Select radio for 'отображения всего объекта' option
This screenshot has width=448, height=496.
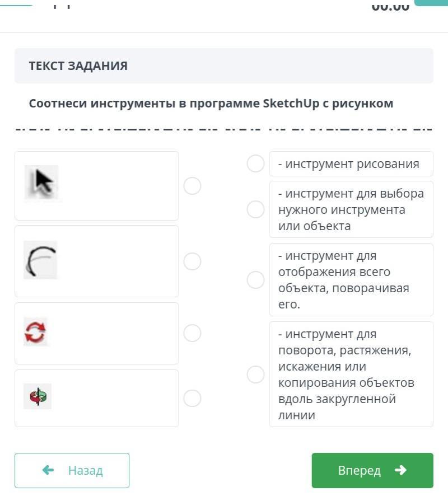tap(255, 280)
